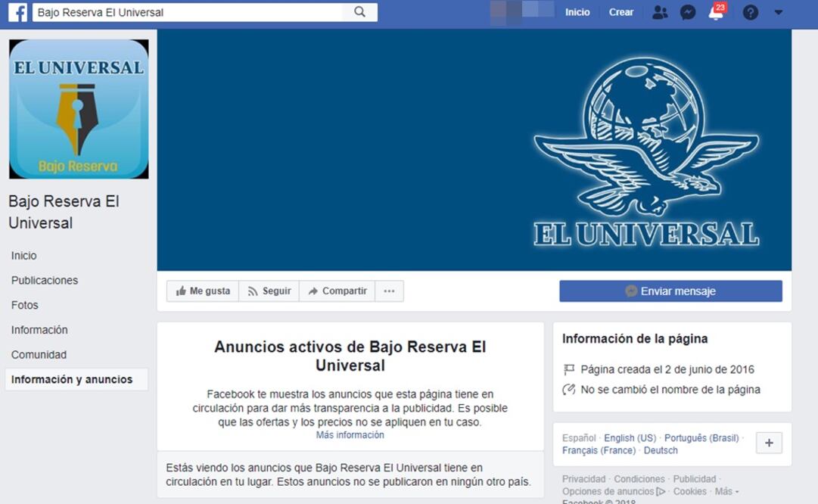This screenshot has width=818, height=504.
Task: Open the Más información link
Action: click(349, 434)
